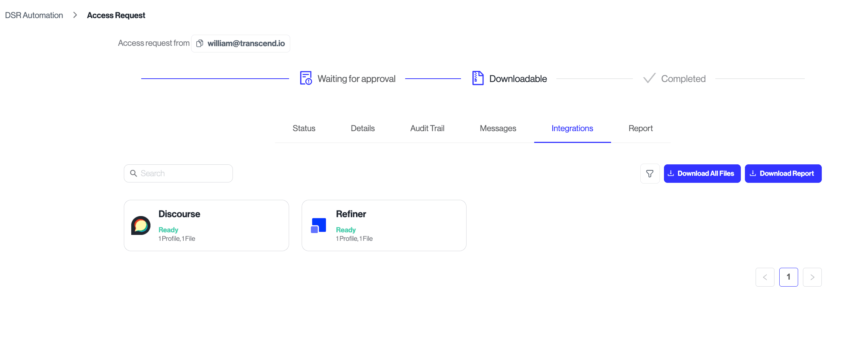Click the Waiting for approval document icon
This screenshot has height=359, width=868.
pos(305,78)
